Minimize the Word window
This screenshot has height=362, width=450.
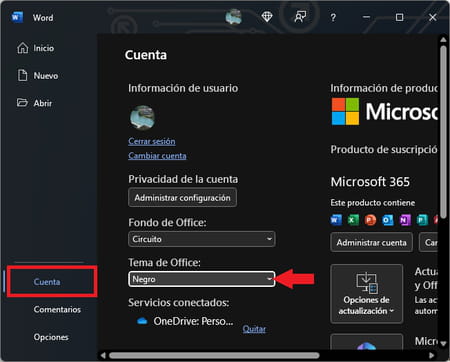[x=366, y=17]
